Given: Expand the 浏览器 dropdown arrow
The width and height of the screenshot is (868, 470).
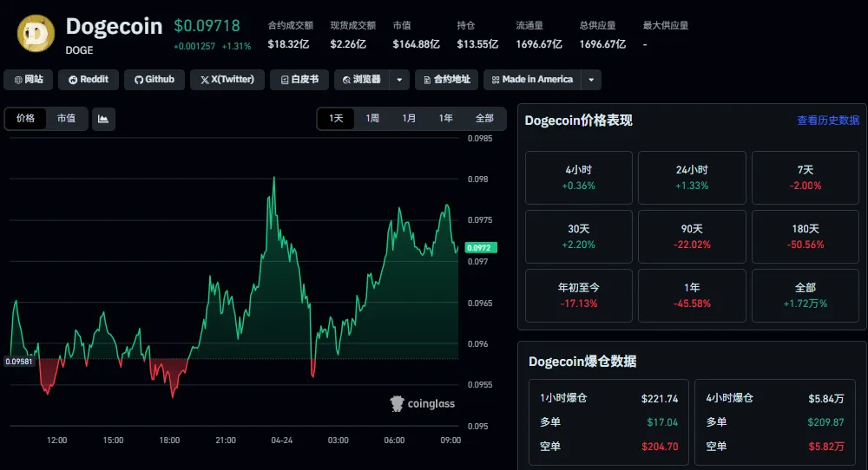Looking at the screenshot, I should click(x=399, y=80).
